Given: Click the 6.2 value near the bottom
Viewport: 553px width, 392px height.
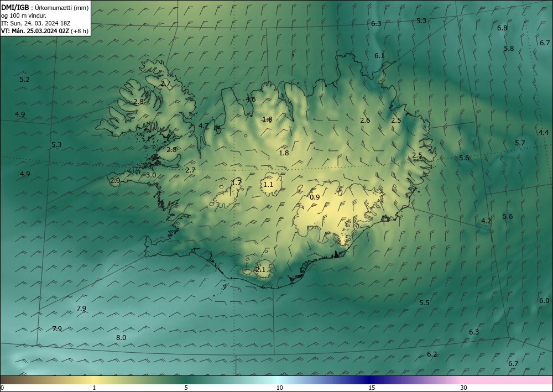Looking at the screenshot, I should 432,354.
